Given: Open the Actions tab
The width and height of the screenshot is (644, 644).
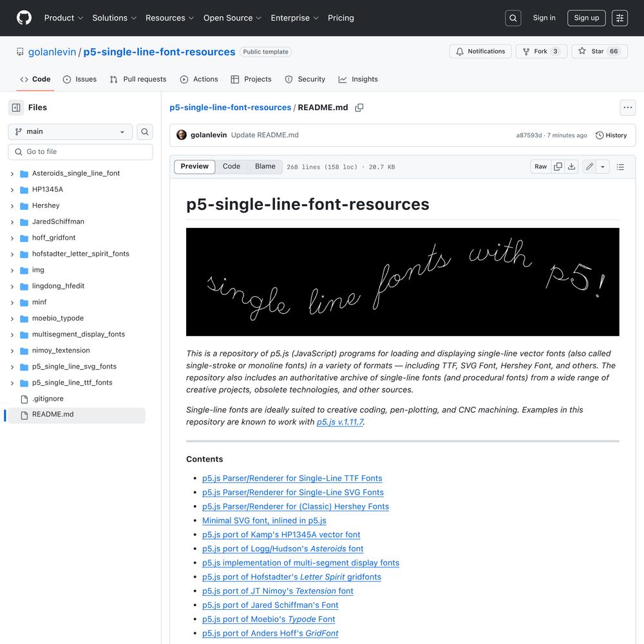Looking at the screenshot, I should [x=199, y=79].
